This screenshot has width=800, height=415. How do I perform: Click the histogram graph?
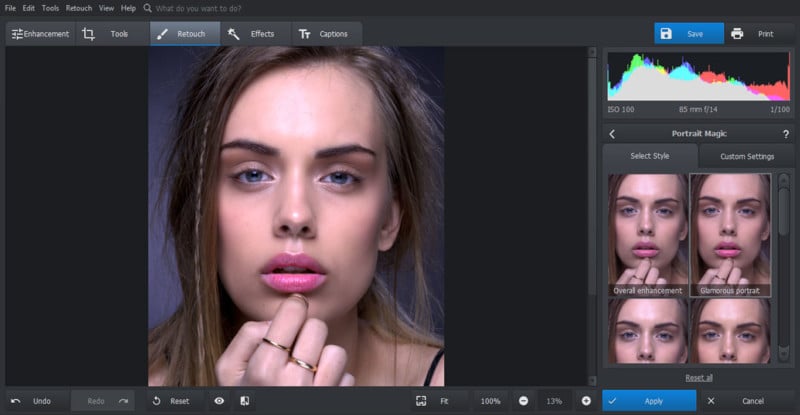tap(698, 76)
